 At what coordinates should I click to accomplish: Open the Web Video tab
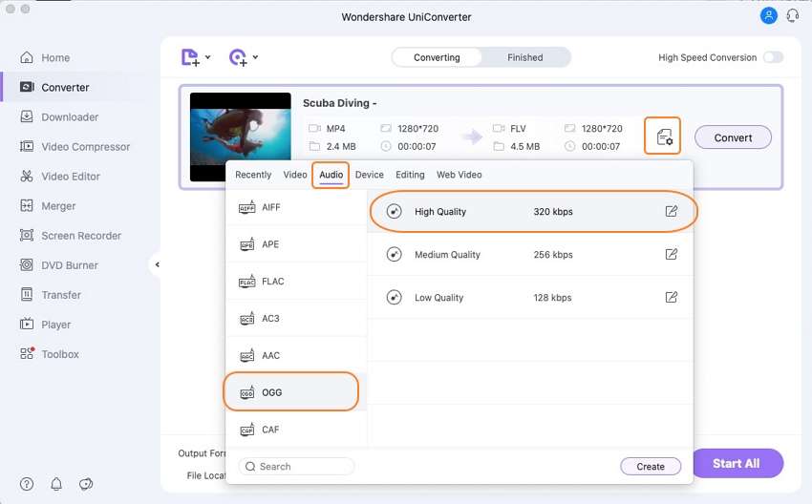[459, 175]
